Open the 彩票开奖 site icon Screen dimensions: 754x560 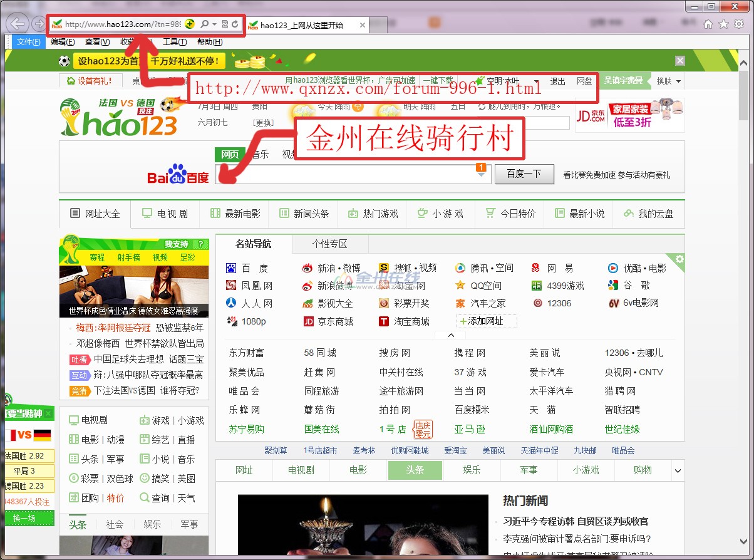tap(384, 303)
